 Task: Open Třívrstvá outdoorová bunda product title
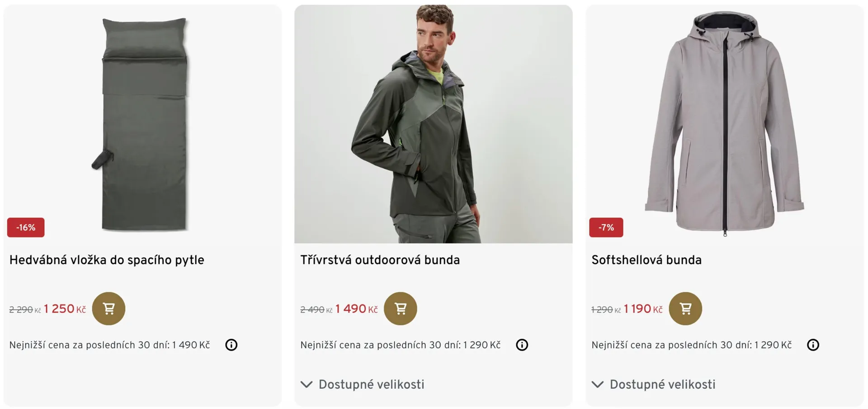coord(380,260)
